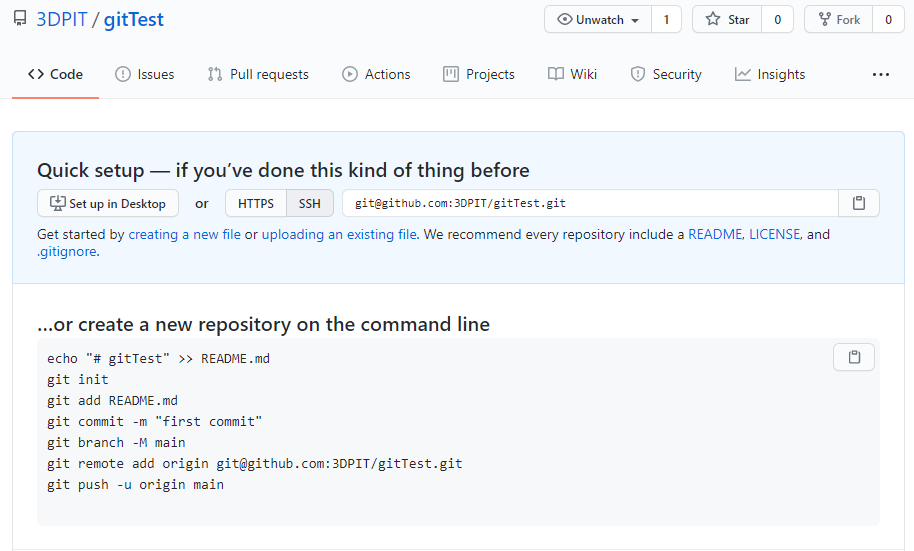Screen dimensions: 914x551
Task: Open the Projects tab
Action: (x=479, y=74)
